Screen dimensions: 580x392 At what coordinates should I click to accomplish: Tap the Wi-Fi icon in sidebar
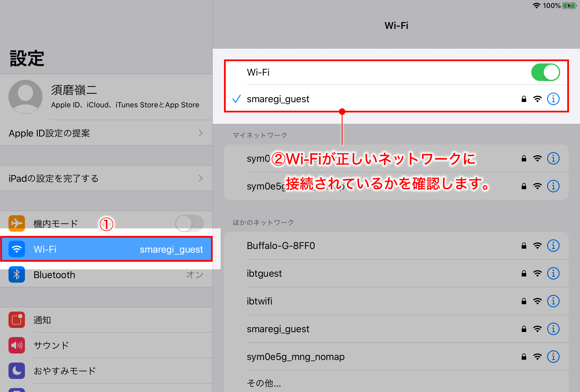[17, 249]
